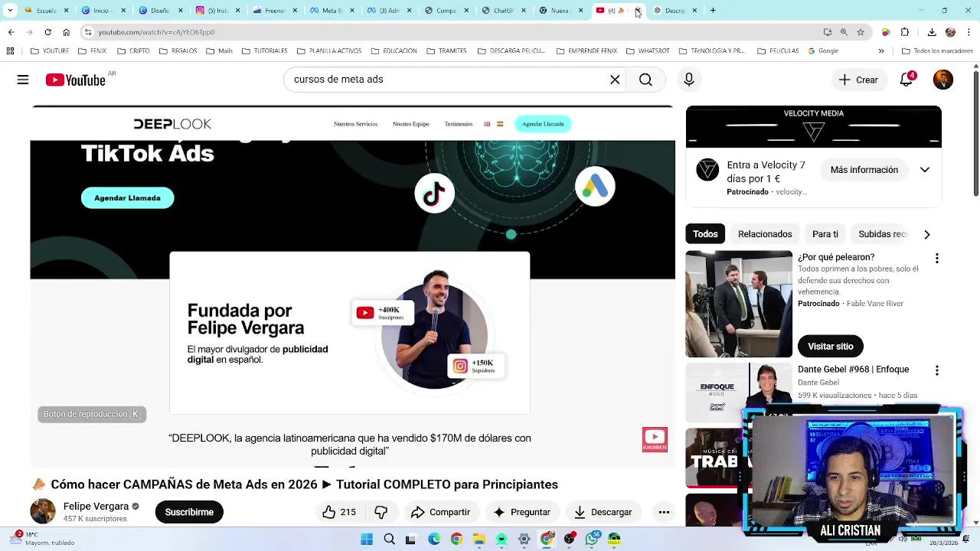
Task: Expand the Velocity Media ad details chevron
Action: pos(925,170)
